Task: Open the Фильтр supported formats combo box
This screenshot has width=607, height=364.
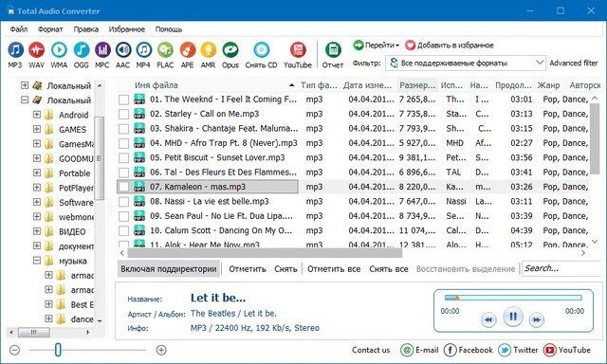Action: (x=466, y=64)
